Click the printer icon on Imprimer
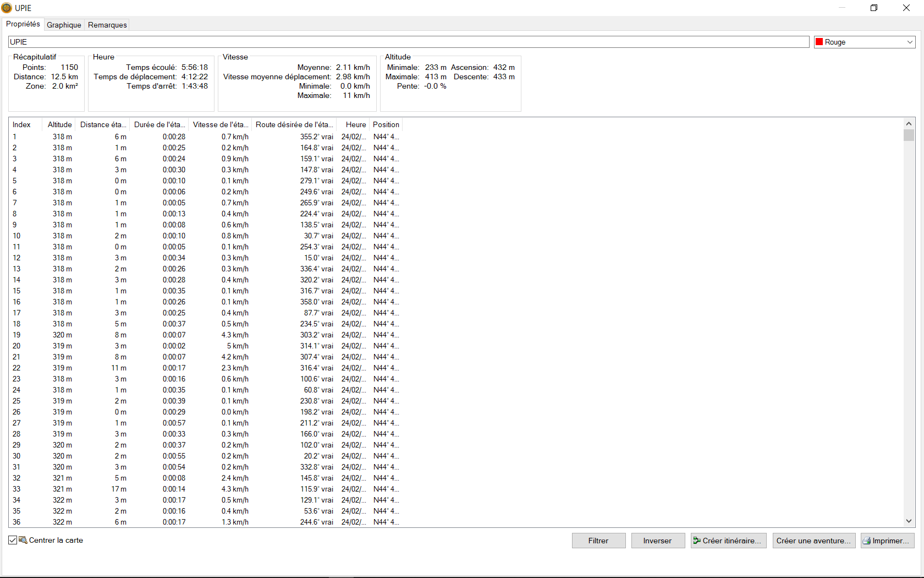The width and height of the screenshot is (924, 578). click(867, 541)
